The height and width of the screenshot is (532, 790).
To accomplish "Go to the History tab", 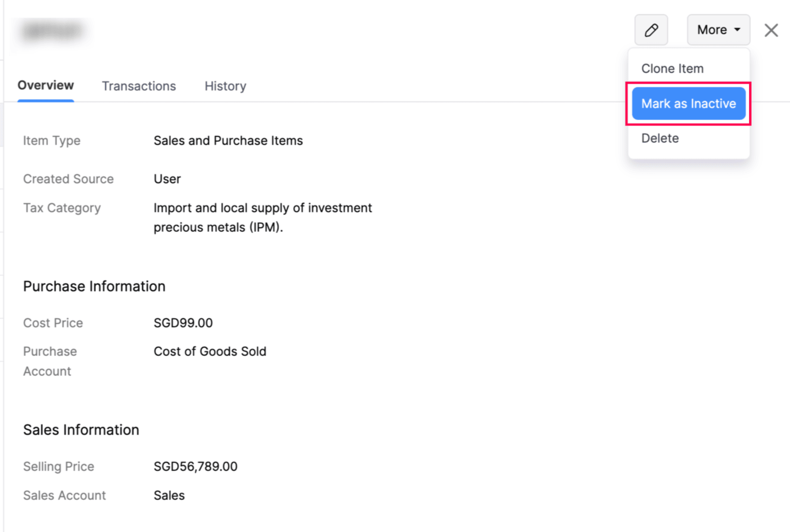I will [x=225, y=86].
